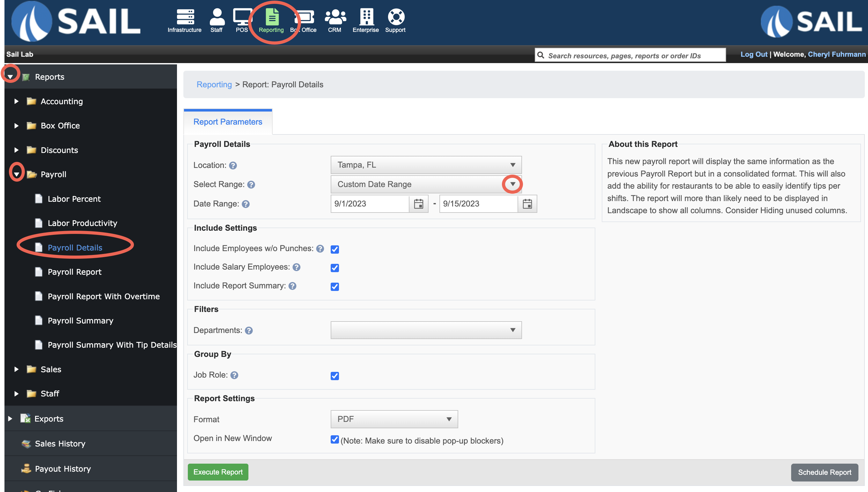The height and width of the screenshot is (492, 868).
Task: Select the Report Parameters tab
Action: click(x=228, y=122)
